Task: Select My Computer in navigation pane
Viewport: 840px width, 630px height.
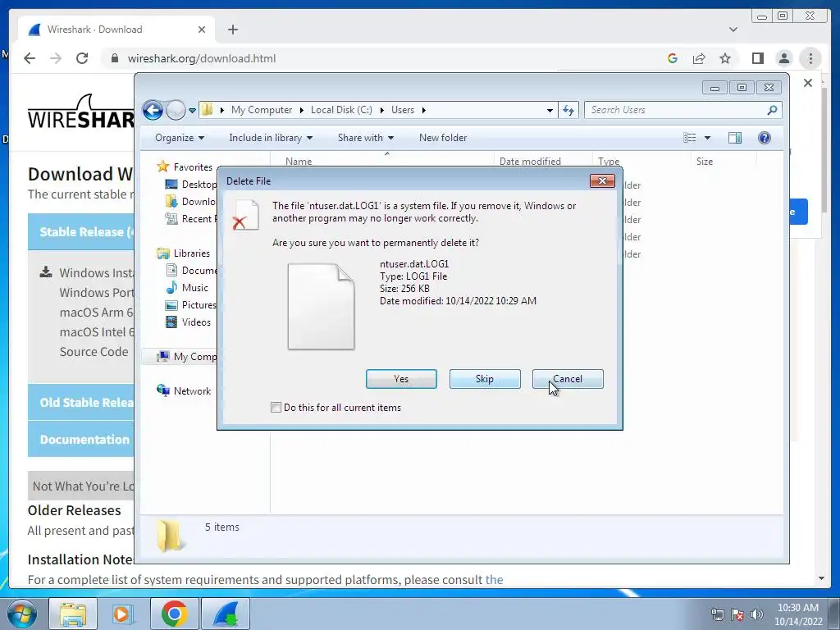Action: coord(186,357)
